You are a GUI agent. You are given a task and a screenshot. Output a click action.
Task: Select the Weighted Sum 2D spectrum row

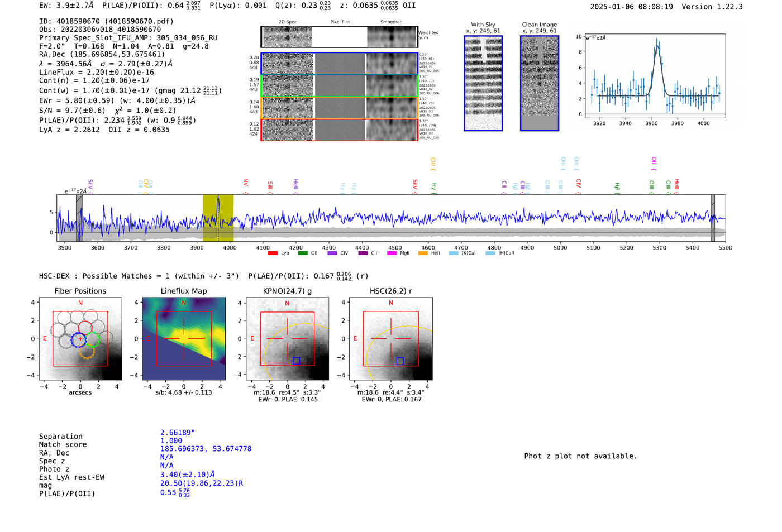coord(339,37)
